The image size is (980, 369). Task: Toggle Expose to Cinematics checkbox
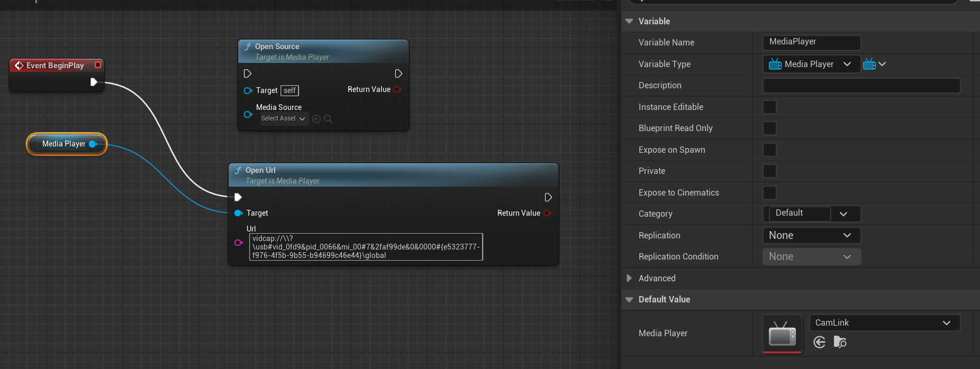[769, 192]
